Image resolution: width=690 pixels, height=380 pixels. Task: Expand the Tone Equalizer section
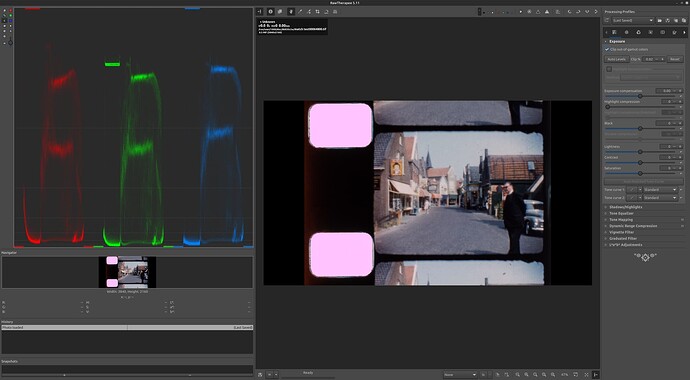621,213
